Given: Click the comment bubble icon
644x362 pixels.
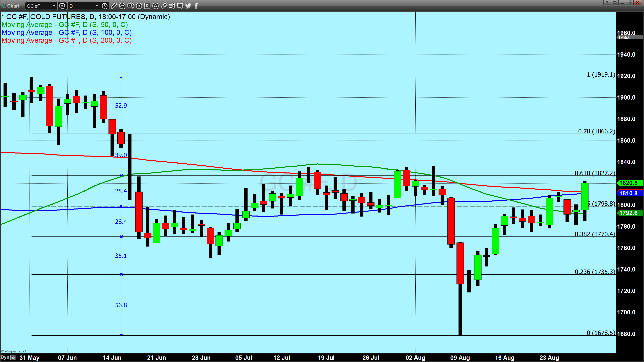Looking at the screenshot, I should (180, 6).
